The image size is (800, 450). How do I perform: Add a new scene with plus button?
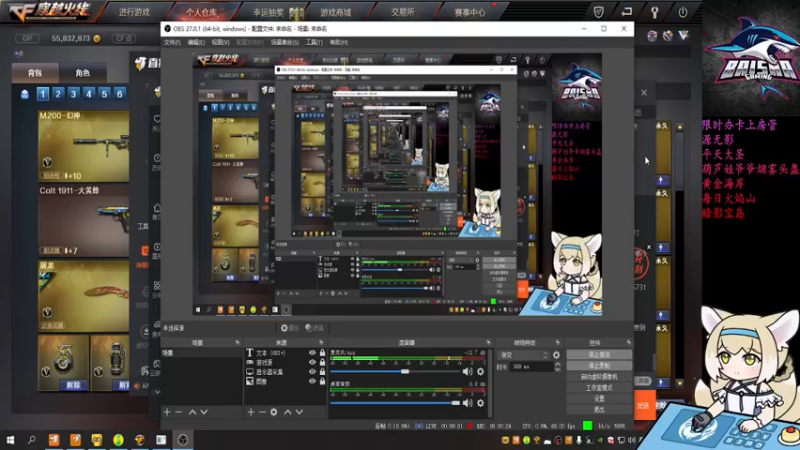[167, 412]
